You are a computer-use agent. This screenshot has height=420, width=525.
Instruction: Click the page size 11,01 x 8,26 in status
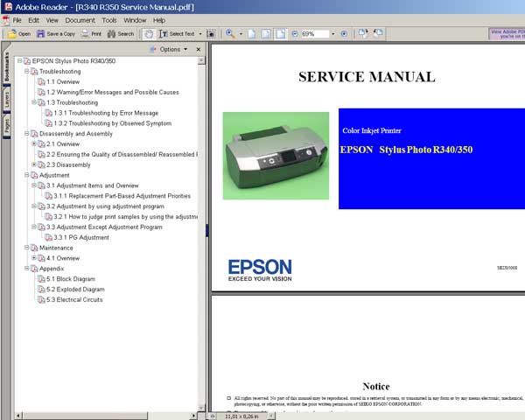click(x=241, y=416)
